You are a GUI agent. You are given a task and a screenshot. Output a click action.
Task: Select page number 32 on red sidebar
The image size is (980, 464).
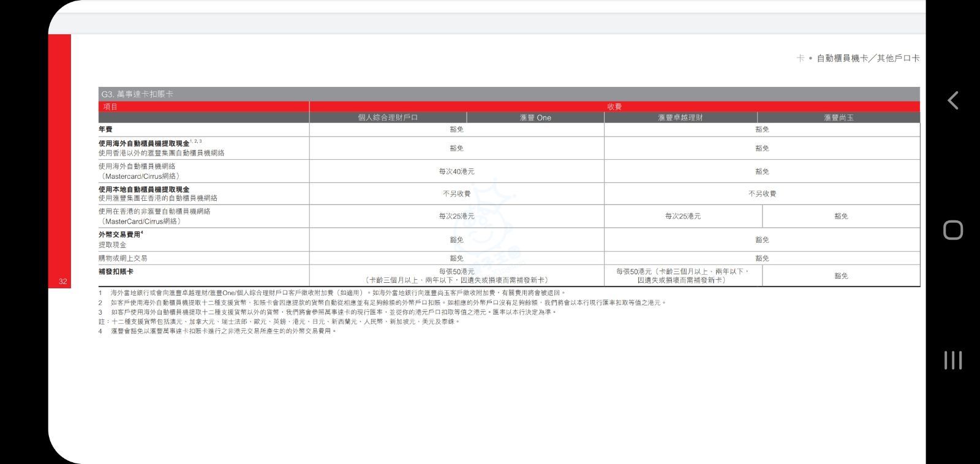pyautogui.click(x=62, y=282)
